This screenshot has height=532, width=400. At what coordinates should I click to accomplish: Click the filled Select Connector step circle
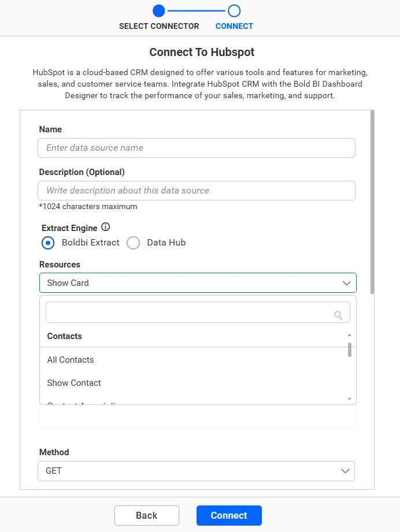click(158, 10)
